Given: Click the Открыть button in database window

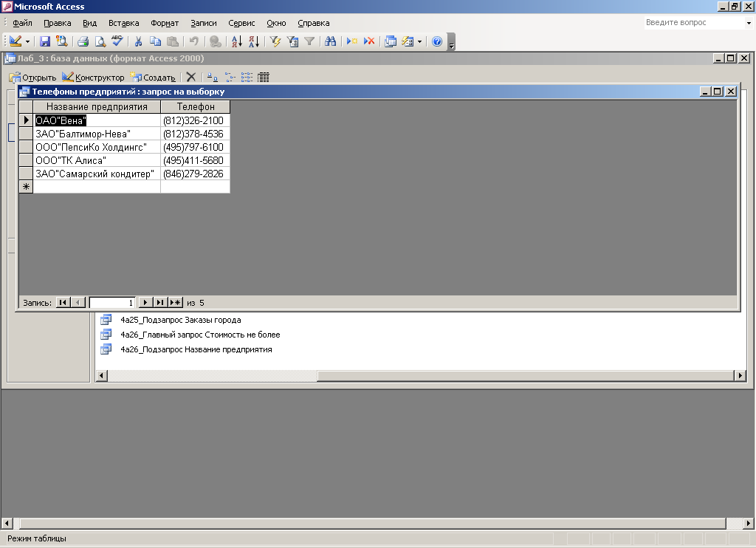Looking at the screenshot, I should pos(32,78).
